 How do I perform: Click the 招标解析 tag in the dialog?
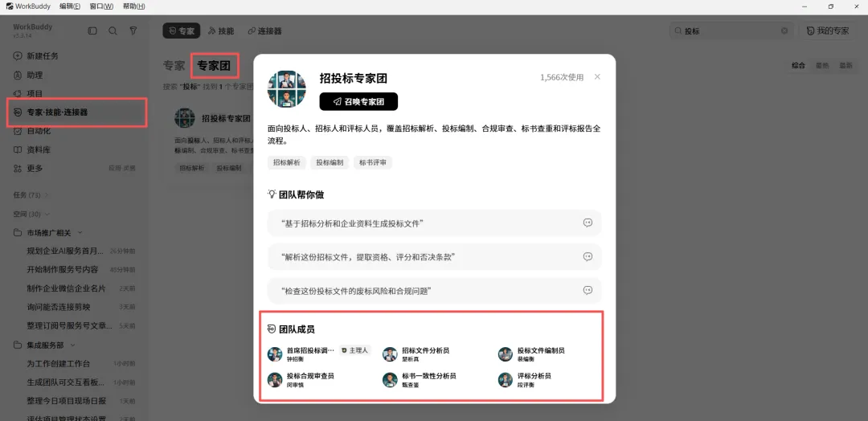tap(287, 162)
